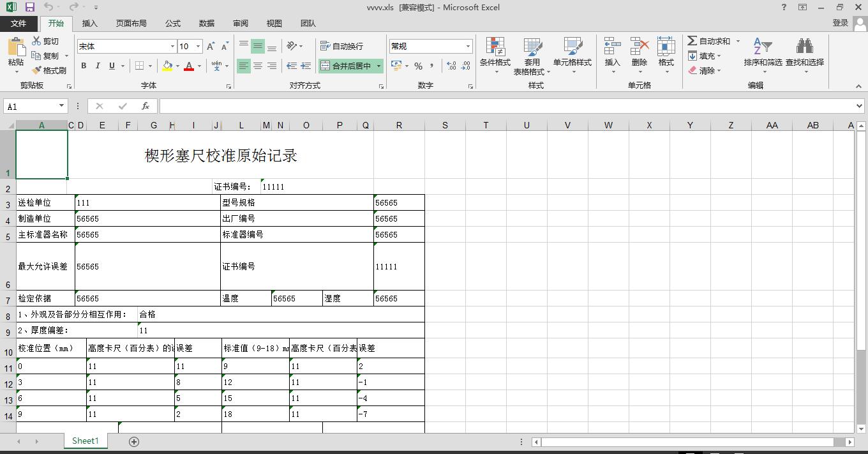Toggle Italic formatting
868x454 pixels.
98,66
